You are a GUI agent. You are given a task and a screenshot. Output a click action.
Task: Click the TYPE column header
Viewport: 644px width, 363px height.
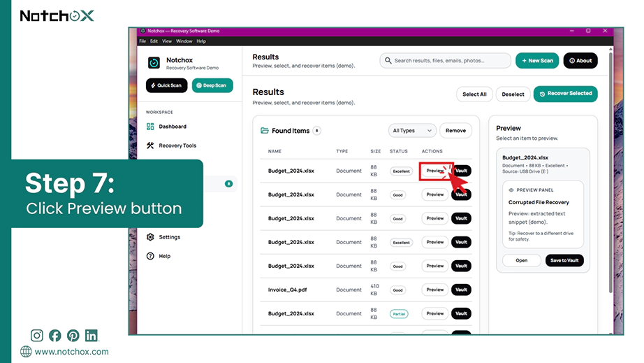pos(342,151)
